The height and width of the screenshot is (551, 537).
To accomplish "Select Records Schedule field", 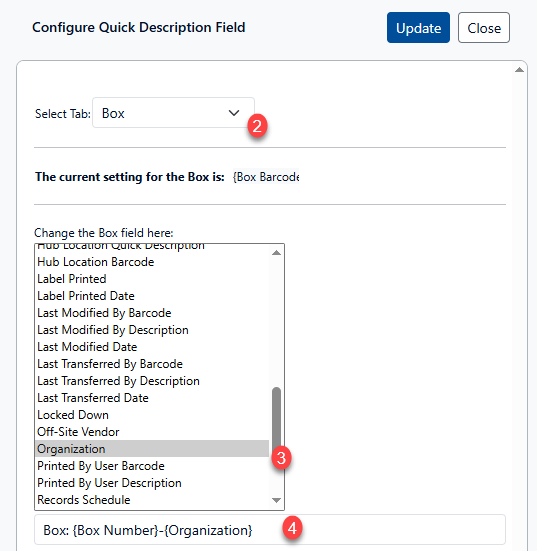I will point(152,500).
